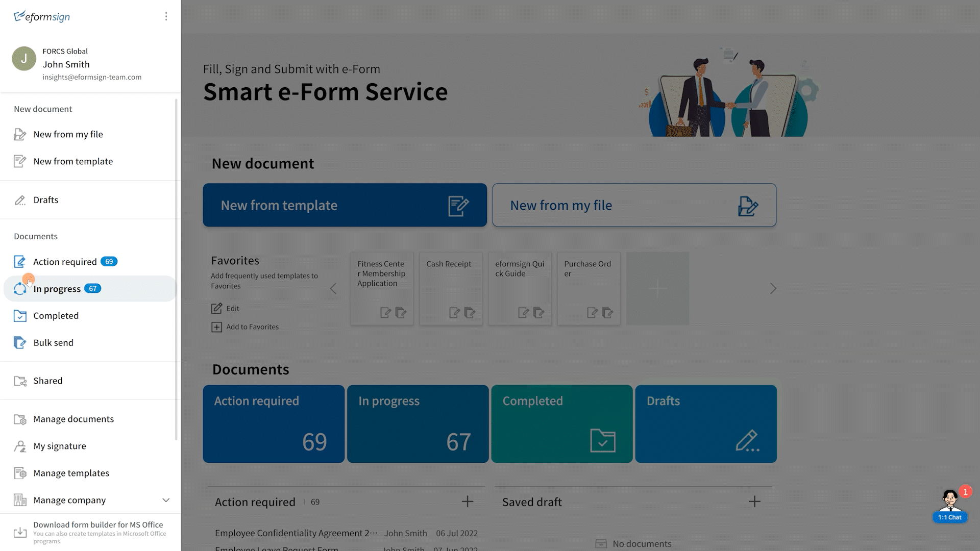Click the Action required 69 badge
The height and width of the screenshot is (551, 980).
pyautogui.click(x=109, y=262)
